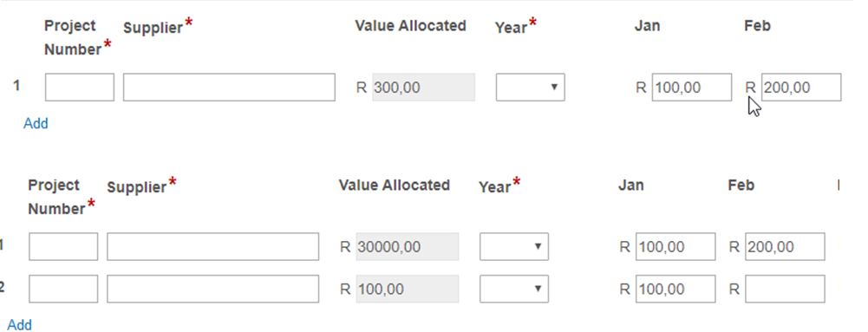Open the Year dropdown in the top form

pos(530,88)
